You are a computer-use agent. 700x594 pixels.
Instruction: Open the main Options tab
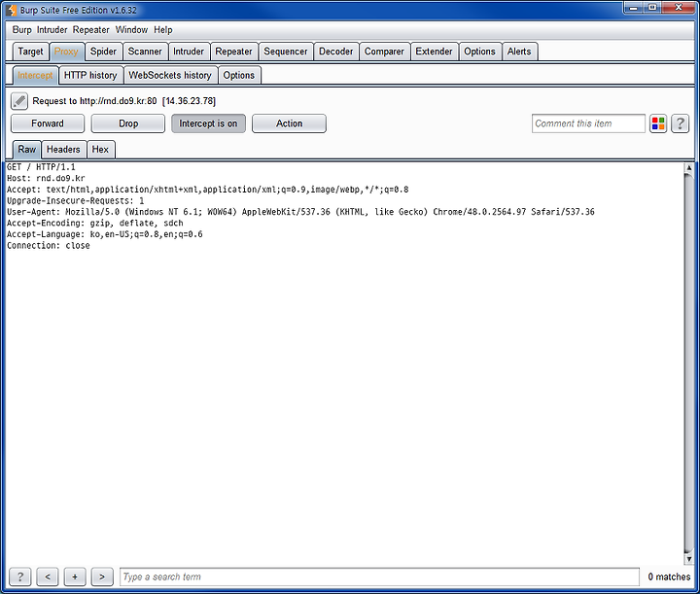479,52
